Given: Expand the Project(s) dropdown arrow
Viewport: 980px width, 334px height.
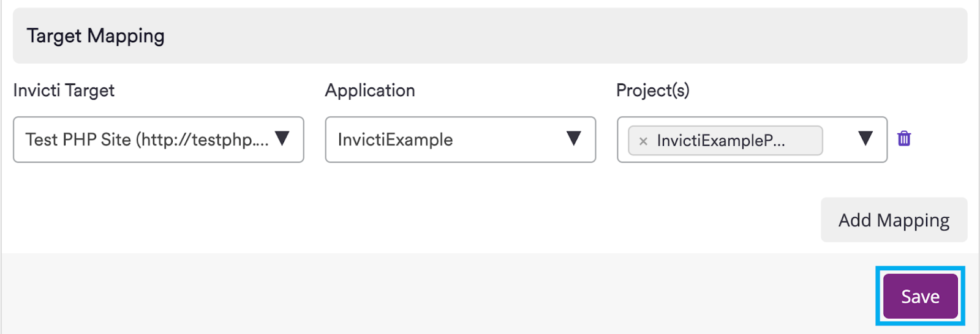Looking at the screenshot, I should coord(865,138).
